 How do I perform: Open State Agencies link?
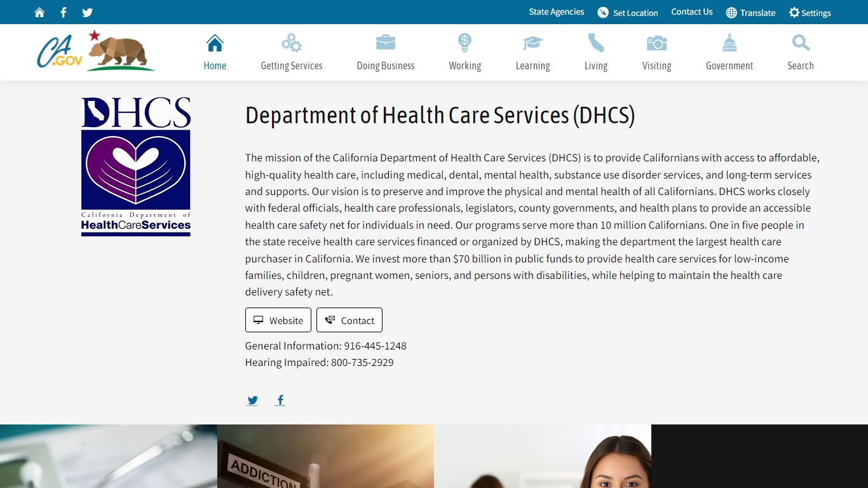(x=557, y=12)
